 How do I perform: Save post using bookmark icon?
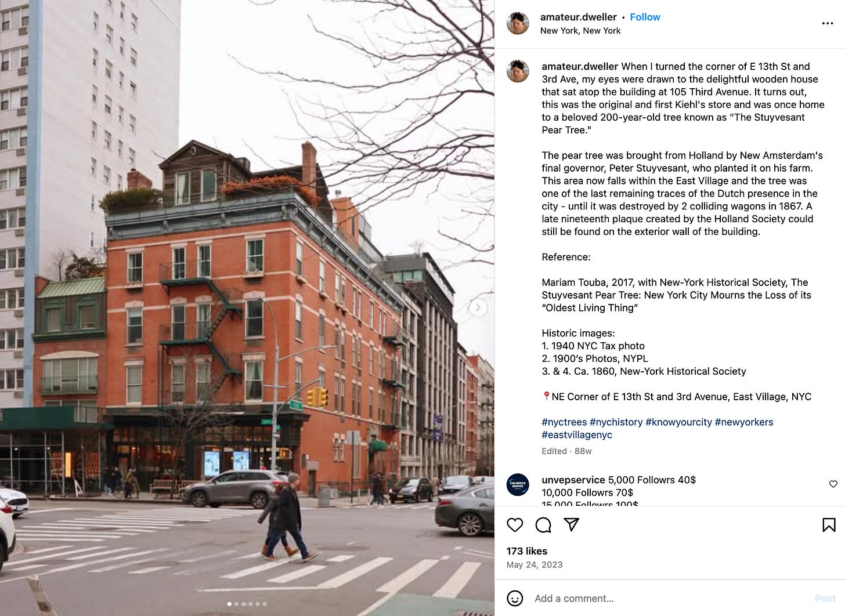click(x=829, y=525)
